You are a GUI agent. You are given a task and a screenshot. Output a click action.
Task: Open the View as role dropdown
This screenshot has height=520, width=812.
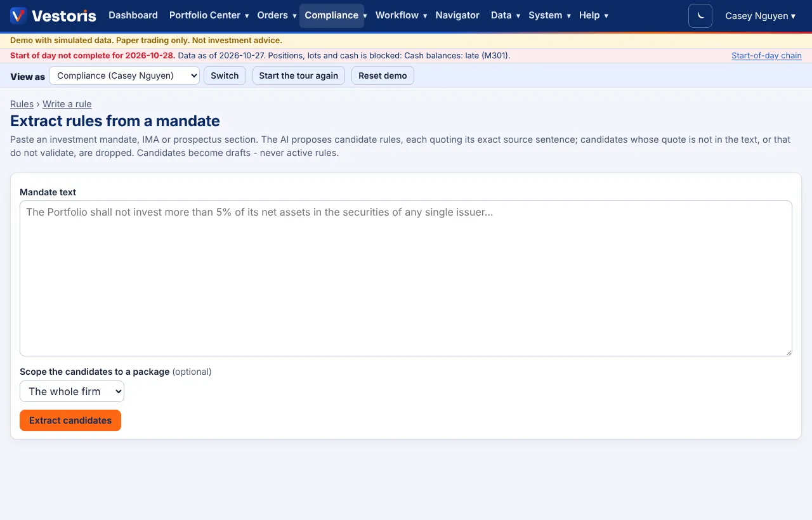click(124, 75)
